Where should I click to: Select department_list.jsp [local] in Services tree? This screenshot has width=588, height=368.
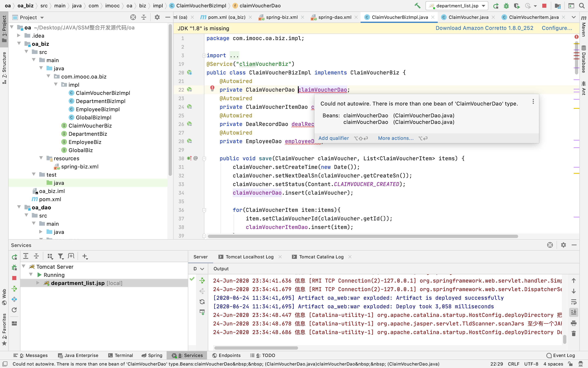[x=104, y=283]
